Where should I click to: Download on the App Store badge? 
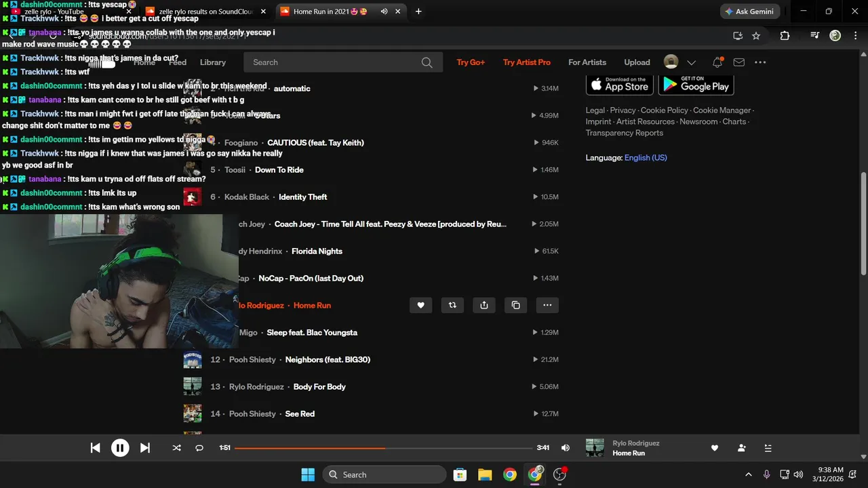click(620, 84)
